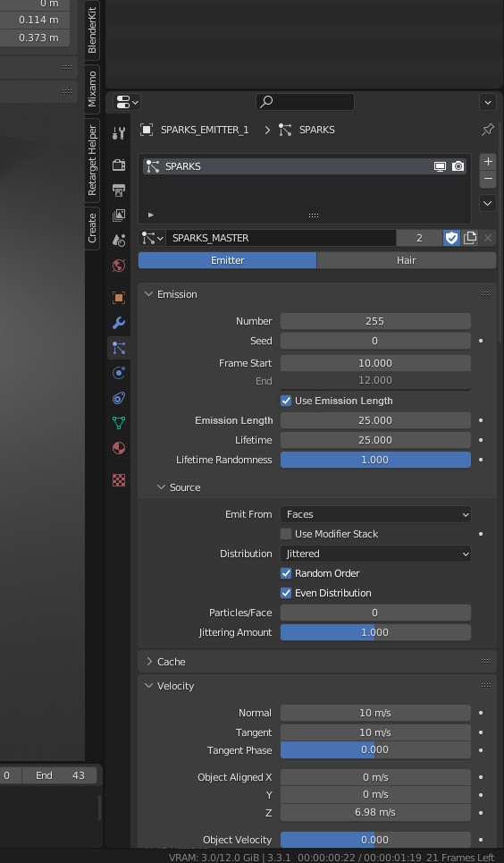Click the SPARKS_EMITTER_1 object icon in breadcrumb

pos(147,130)
